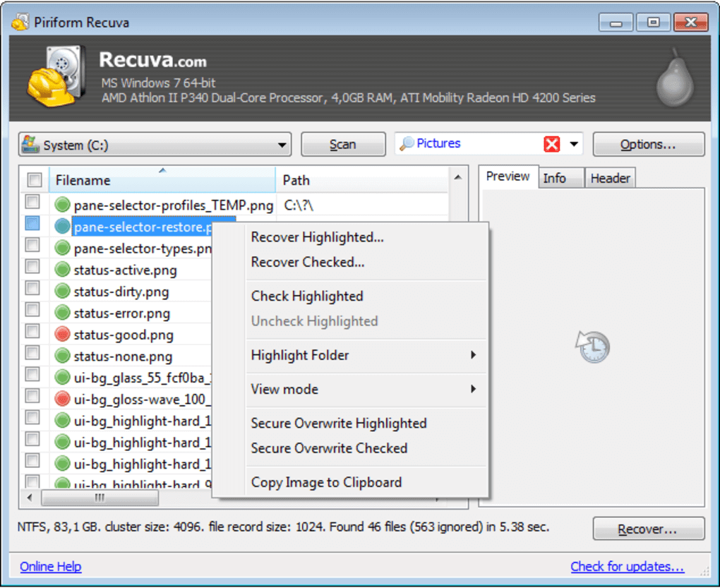
Task: Select Recover Highlighted in the context menu
Action: (317, 237)
